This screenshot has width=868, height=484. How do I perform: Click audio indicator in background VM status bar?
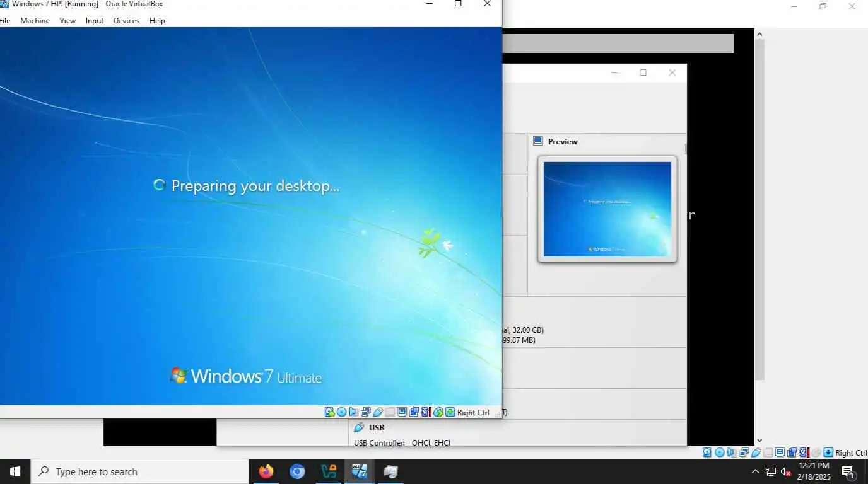tap(730, 452)
